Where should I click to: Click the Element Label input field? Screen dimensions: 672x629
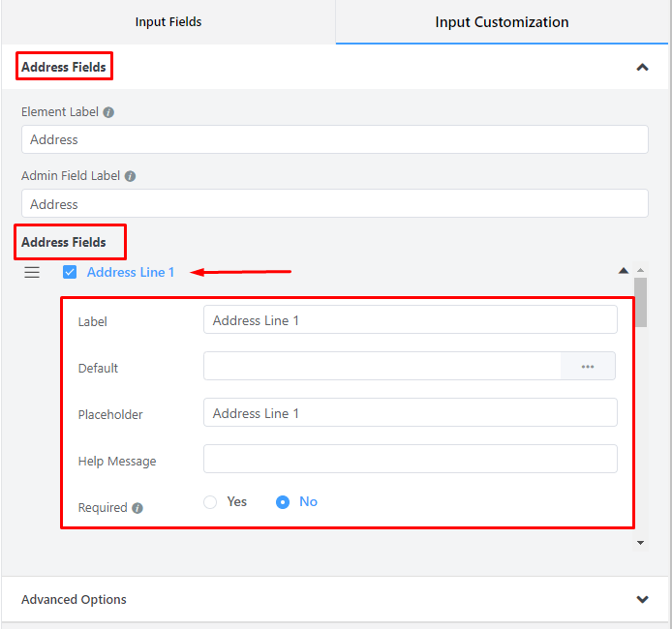click(x=334, y=139)
